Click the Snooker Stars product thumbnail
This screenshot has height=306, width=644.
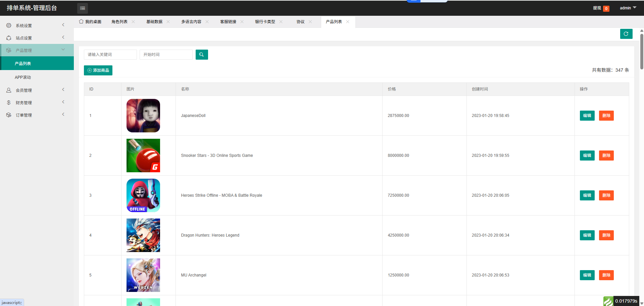(x=143, y=156)
